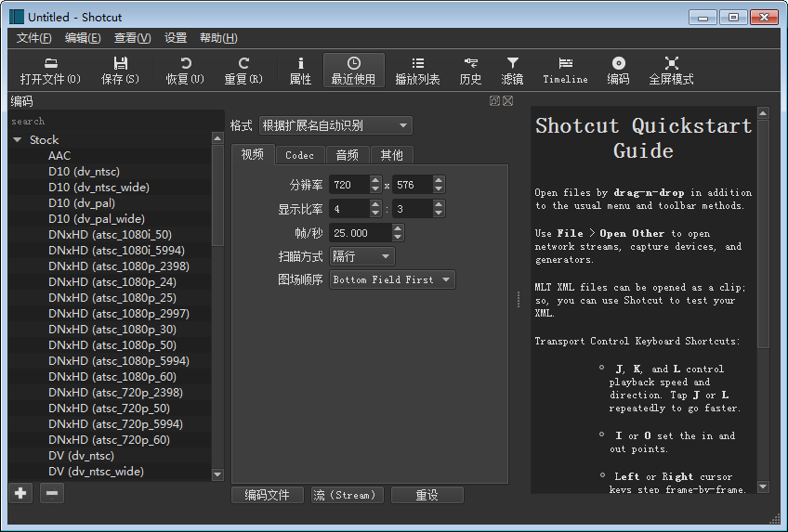Click the Open File (打开文件) toolbar icon

[50, 70]
